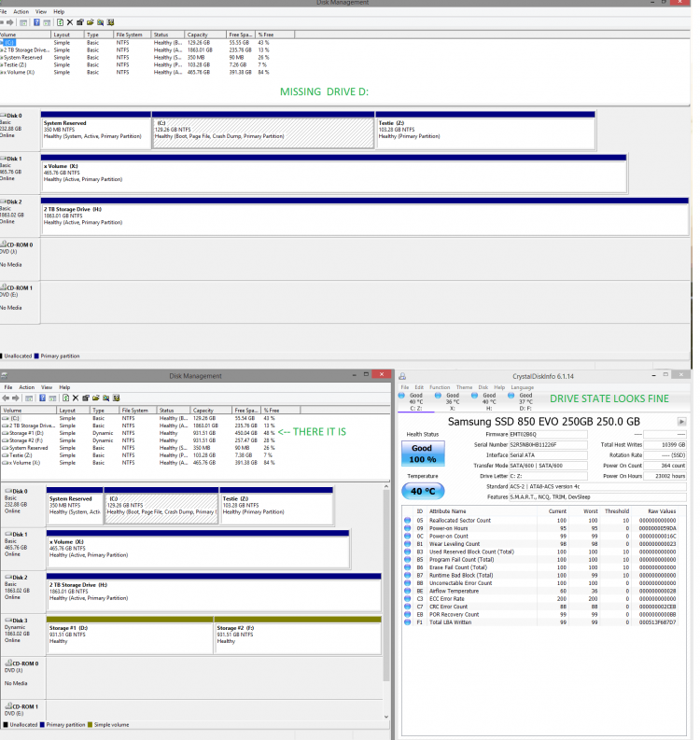The width and height of the screenshot is (700, 740).
Task: Click next disk arrow beside Samsung SSD title
Action: tap(681, 422)
